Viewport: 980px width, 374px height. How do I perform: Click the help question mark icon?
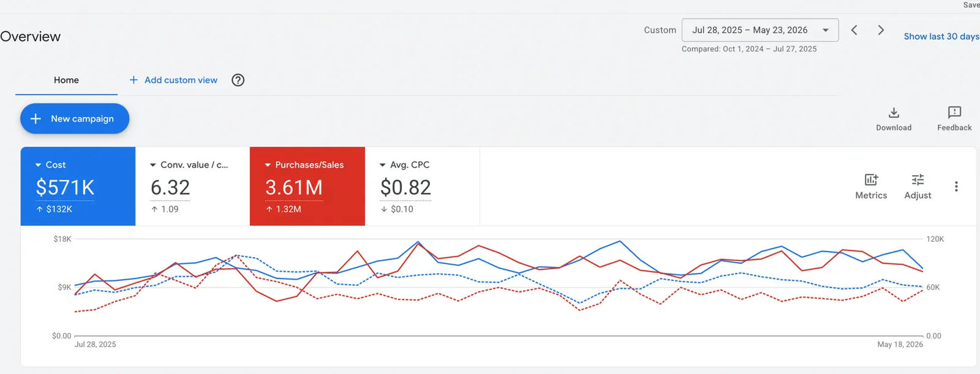coord(238,80)
